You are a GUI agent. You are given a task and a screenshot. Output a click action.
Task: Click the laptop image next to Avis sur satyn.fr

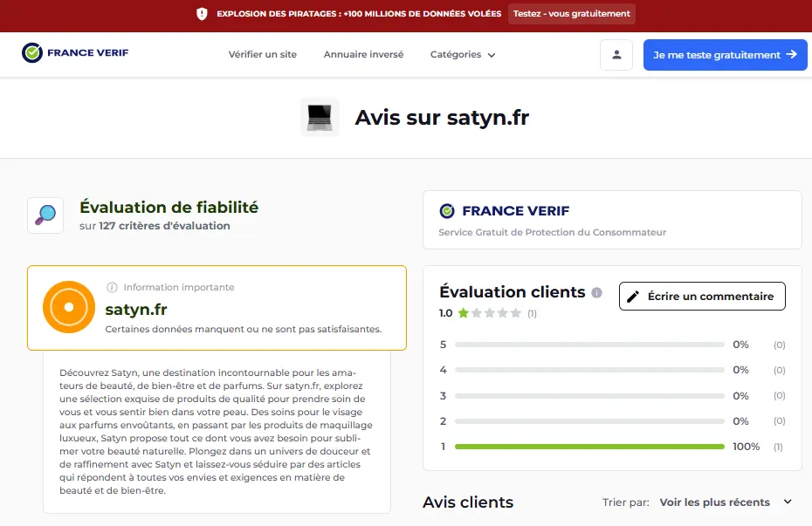coord(320,118)
